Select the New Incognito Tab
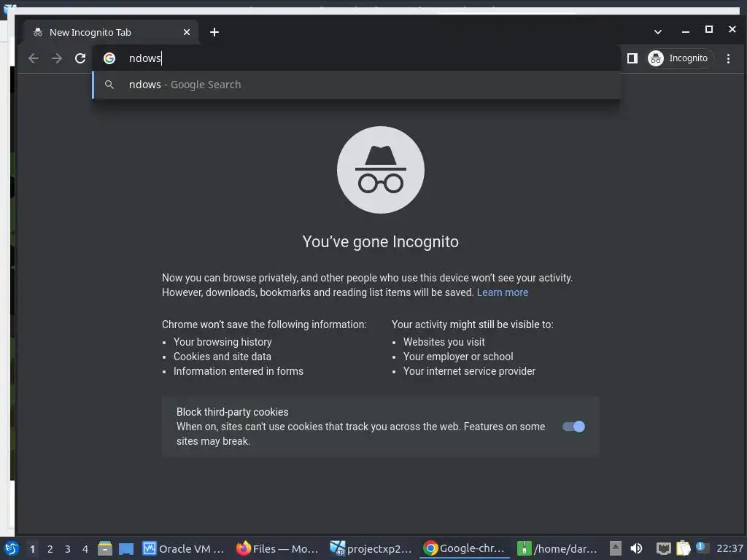This screenshot has height=560, width=747. [x=111, y=32]
